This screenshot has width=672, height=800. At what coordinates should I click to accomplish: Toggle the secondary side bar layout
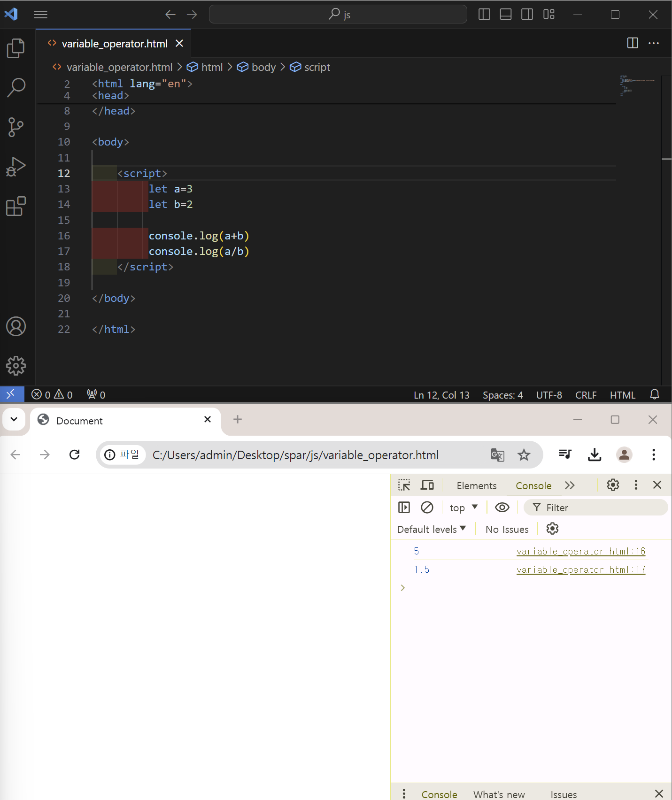(x=527, y=15)
